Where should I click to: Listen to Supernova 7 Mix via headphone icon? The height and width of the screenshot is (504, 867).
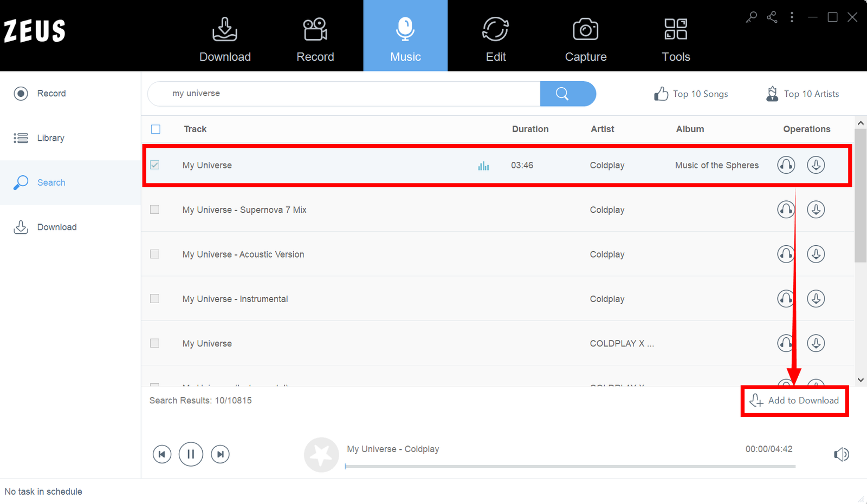(786, 210)
